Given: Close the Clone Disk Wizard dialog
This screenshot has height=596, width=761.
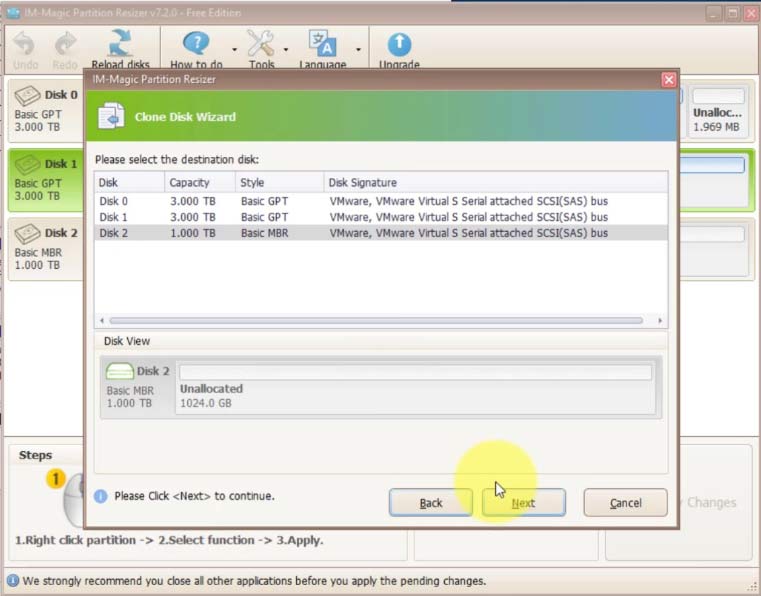Looking at the screenshot, I should pos(668,80).
